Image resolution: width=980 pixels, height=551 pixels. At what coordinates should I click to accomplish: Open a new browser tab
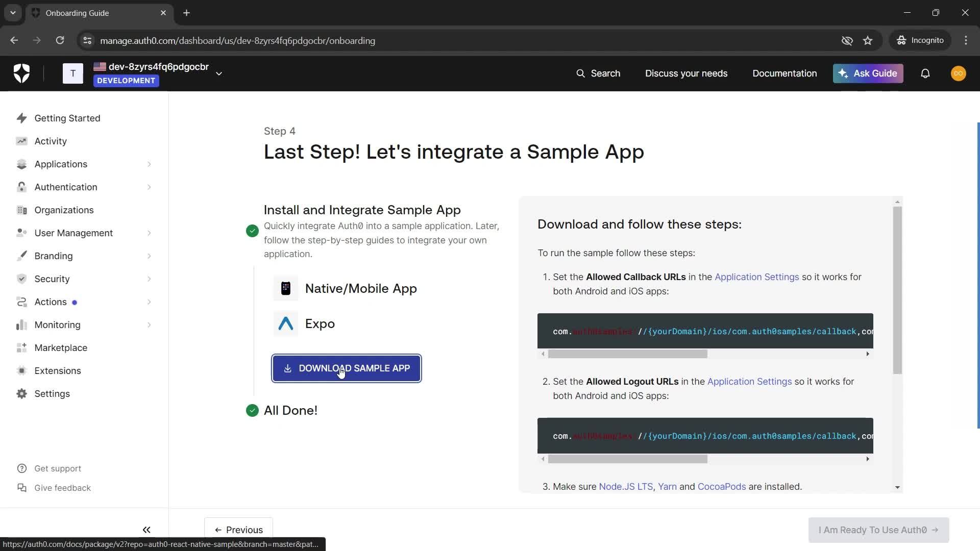(x=186, y=13)
